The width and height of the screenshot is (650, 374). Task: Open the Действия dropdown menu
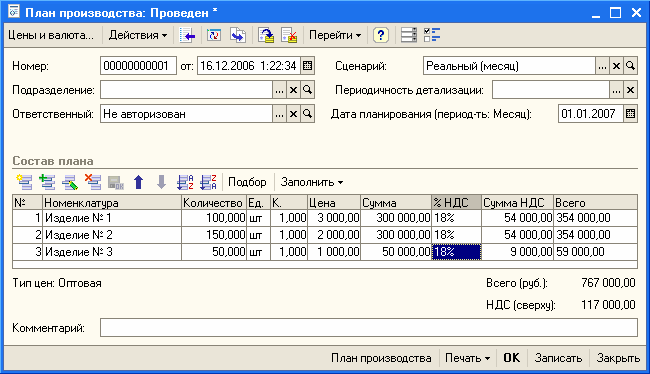coord(138,35)
